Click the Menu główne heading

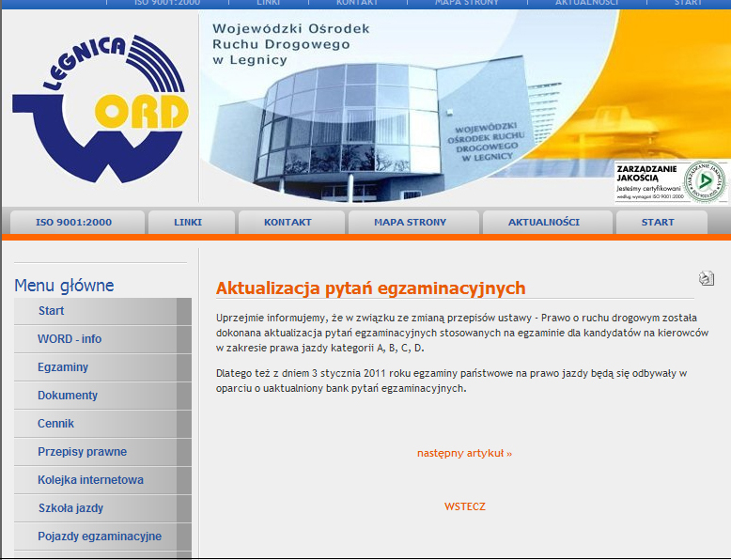(x=64, y=286)
